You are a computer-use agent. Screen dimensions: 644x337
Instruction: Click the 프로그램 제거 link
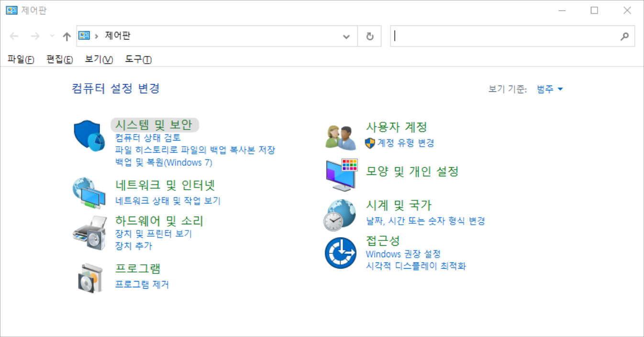(x=142, y=285)
